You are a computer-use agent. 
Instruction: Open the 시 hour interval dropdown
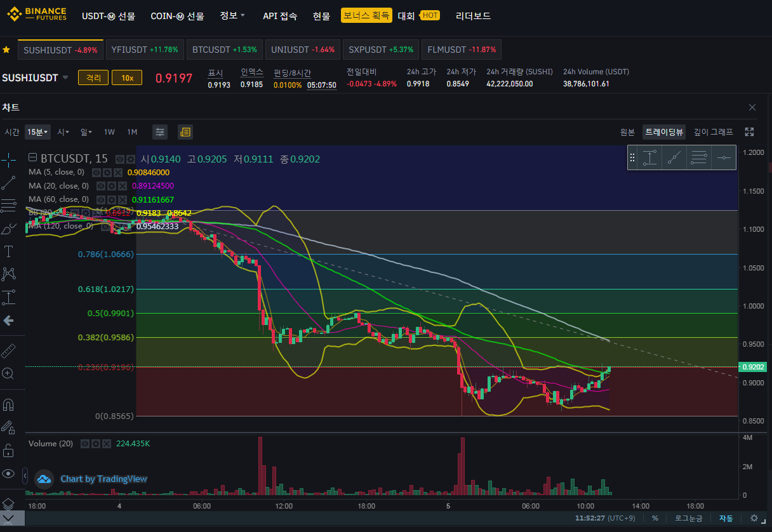click(64, 132)
